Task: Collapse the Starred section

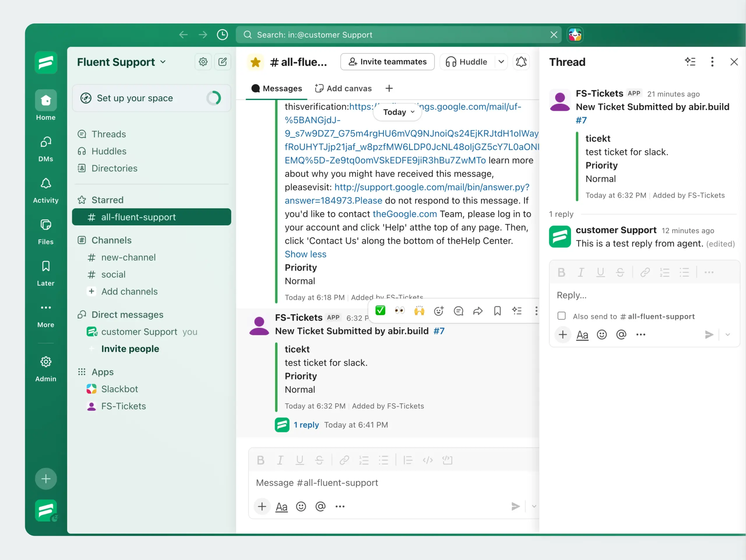Action: click(x=101, y=200)
